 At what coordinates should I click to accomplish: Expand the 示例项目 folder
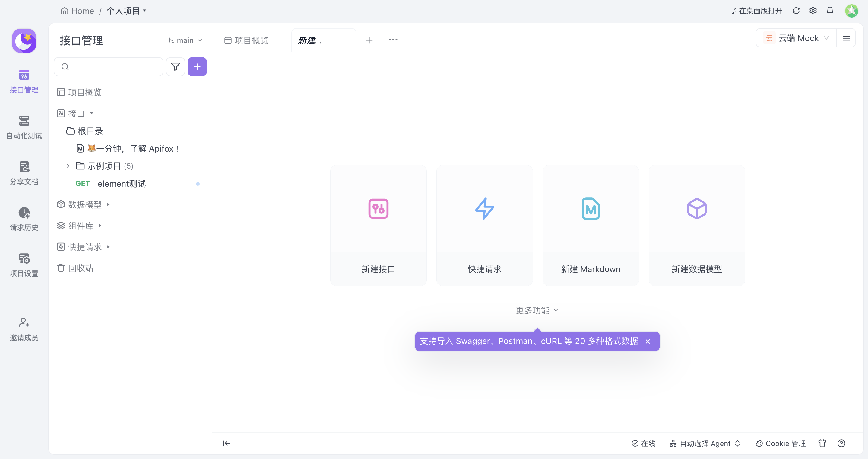click(68, 166)
